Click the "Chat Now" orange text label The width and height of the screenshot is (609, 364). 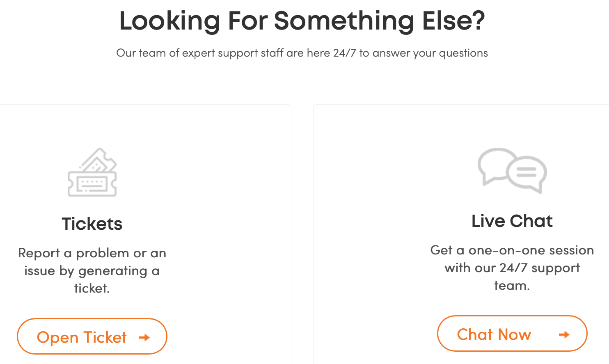[x=494, y=334]
